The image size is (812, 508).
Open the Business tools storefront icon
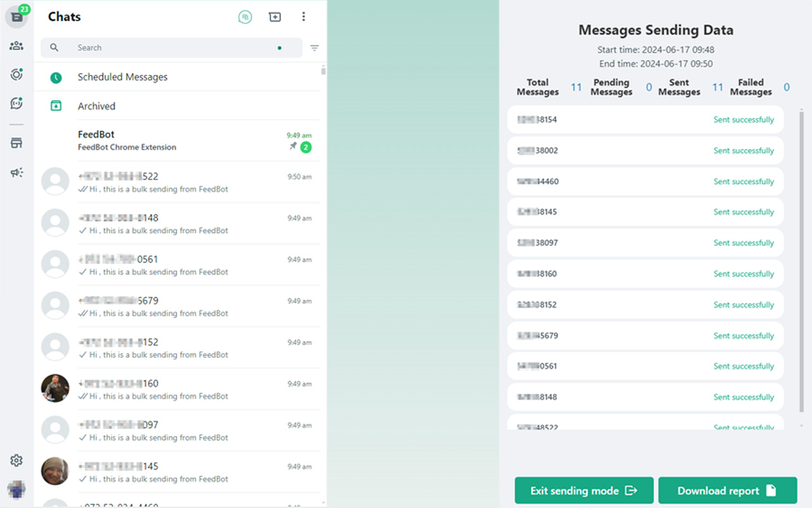click(x=16, y=143)
